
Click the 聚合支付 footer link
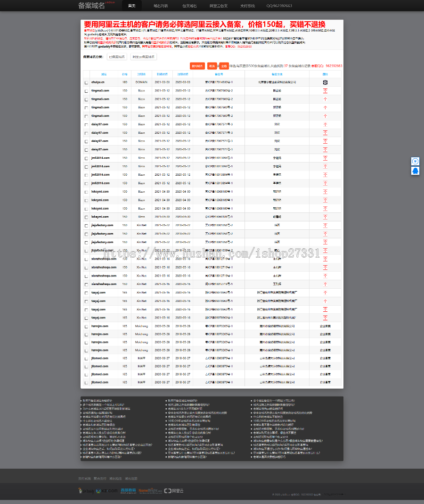(100, 479)
